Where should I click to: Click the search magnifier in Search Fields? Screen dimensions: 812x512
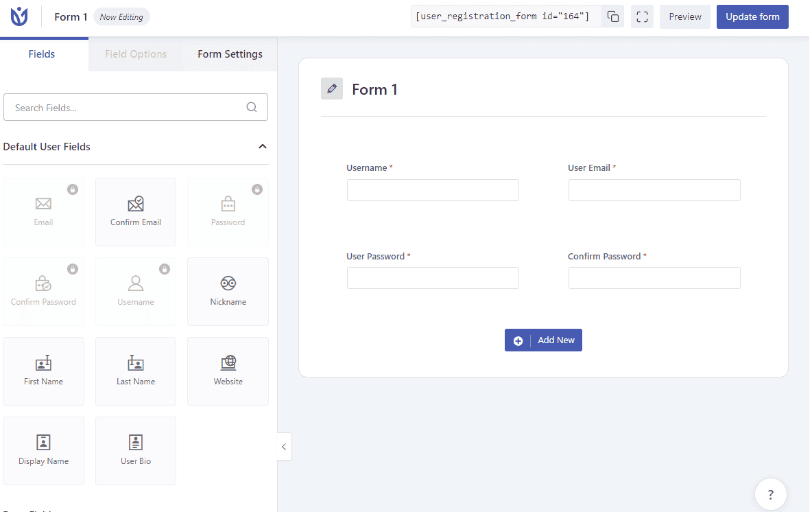click(x=251, y=107)
